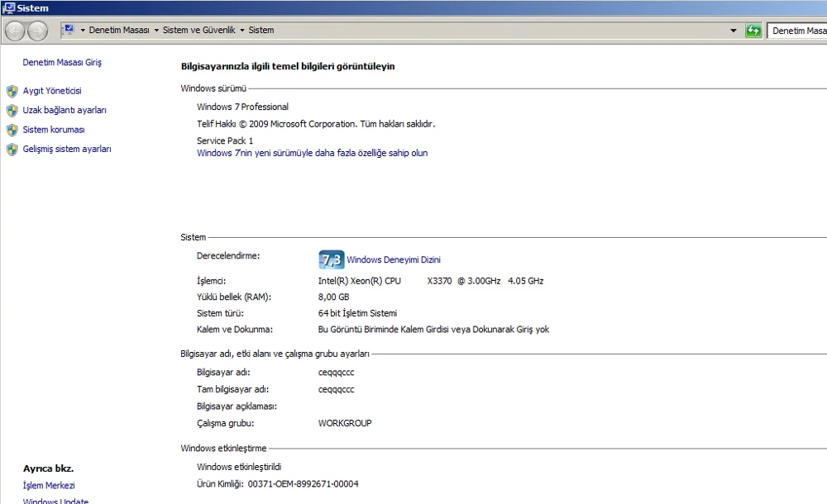Screen dimensions: 827x504
Task: Expand dropdown arrow before Denetim Masası breadcrumb
Action: (83, 30)
